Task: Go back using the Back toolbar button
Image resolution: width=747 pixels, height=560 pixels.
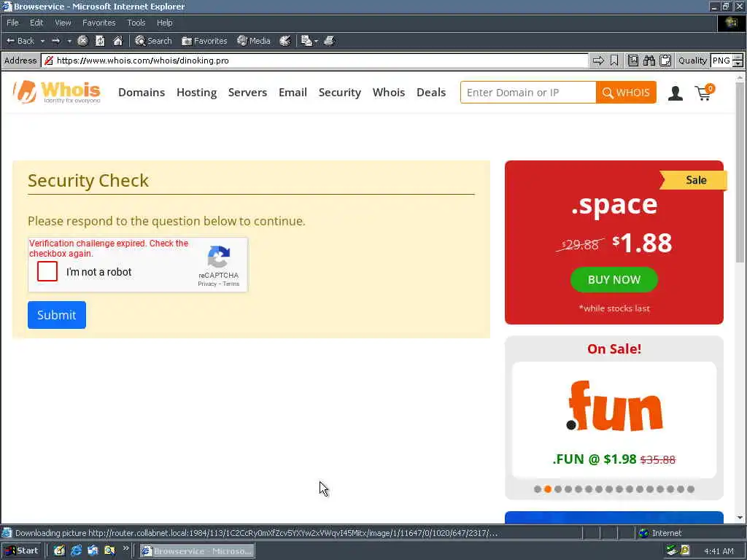Action: coord(20,41)
